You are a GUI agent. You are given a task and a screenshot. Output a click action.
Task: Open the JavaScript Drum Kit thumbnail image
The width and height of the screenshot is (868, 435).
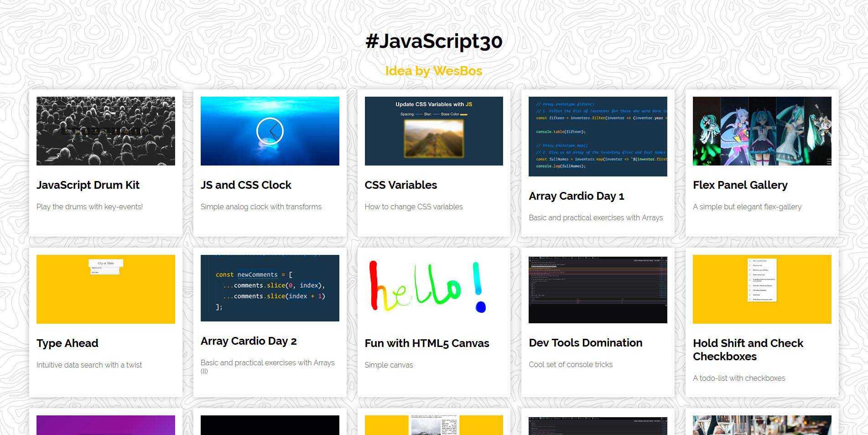pyautogui.click(x=105, y=131)
